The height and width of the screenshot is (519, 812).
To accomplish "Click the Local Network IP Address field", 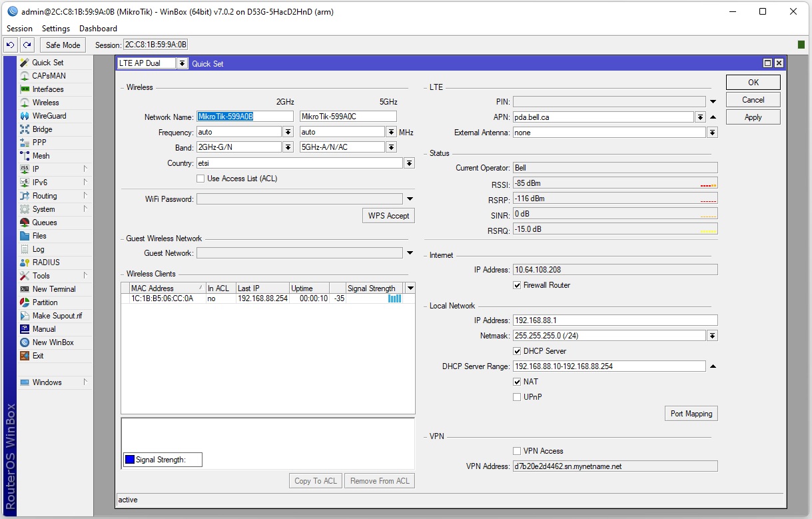I will [615, 320].
